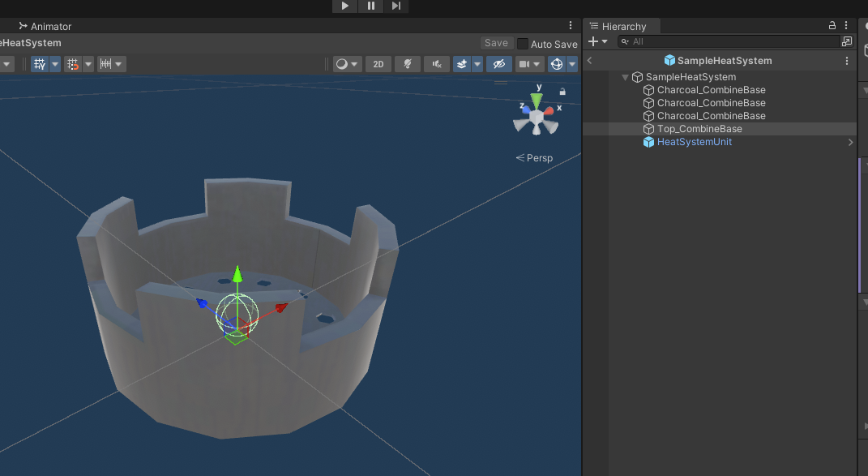Screen dimensions: 868x476
Task: Toggle 2D view mode
Action: coord(378,64)
